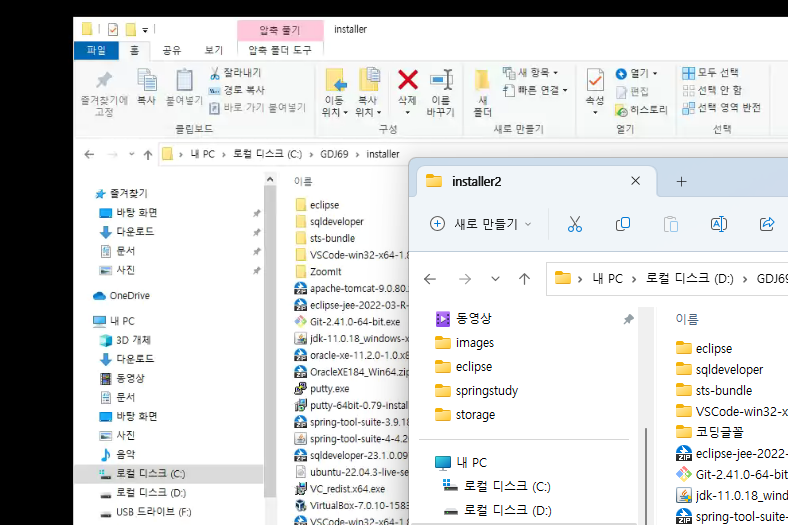Viewport: 788px width, 525px height.
Task: Click the red Delete (삭제) icon
Action: pyautogui.click(x=408, y=80)
